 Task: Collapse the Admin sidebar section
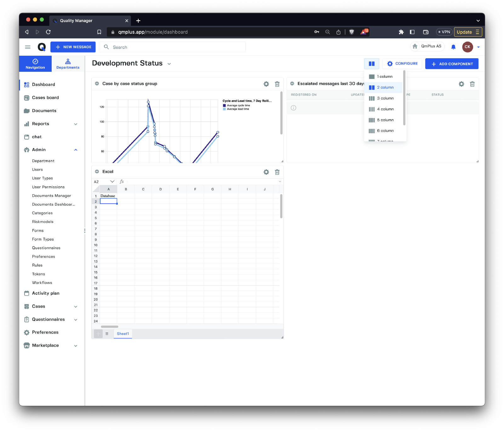pos(76,150)
